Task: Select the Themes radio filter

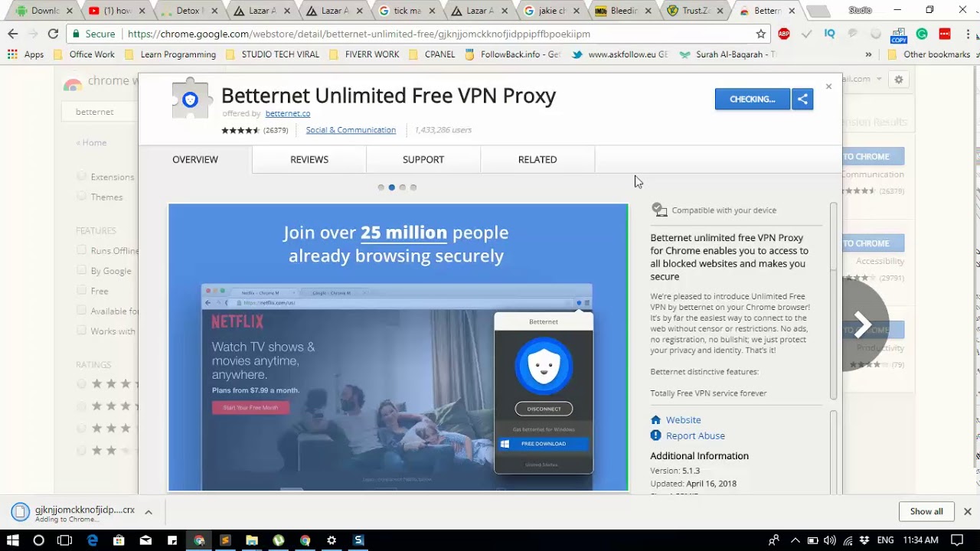Action: point(81,196)
